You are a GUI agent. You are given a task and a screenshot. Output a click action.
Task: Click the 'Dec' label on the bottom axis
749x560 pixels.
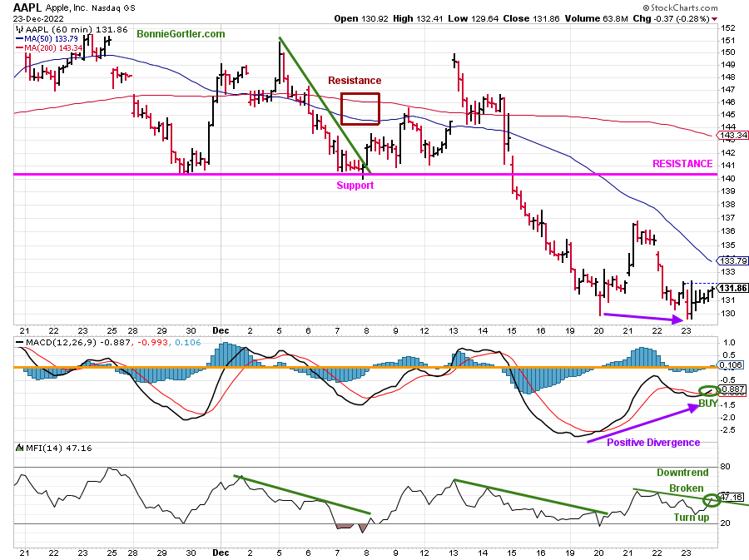[x=221, y=553]
